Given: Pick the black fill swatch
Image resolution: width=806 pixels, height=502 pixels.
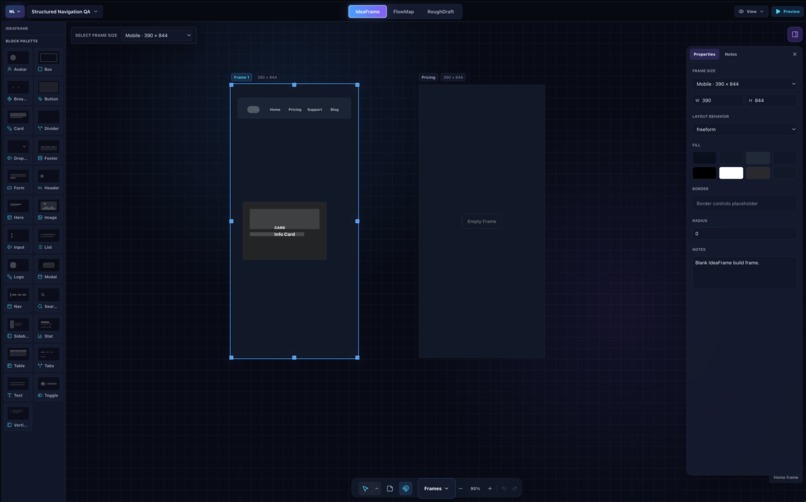Looking at the screenshot, I should point(704,173).
